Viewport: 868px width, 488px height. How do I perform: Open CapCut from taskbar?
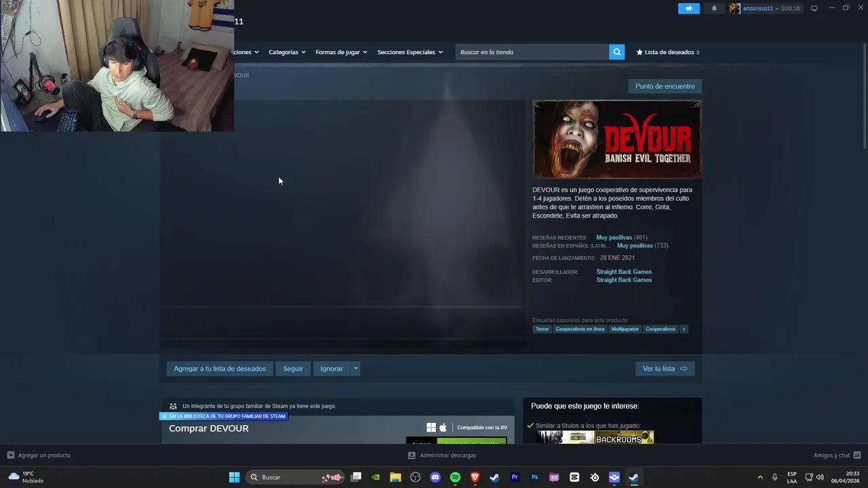pyautogui.click(x=574, y=477)
